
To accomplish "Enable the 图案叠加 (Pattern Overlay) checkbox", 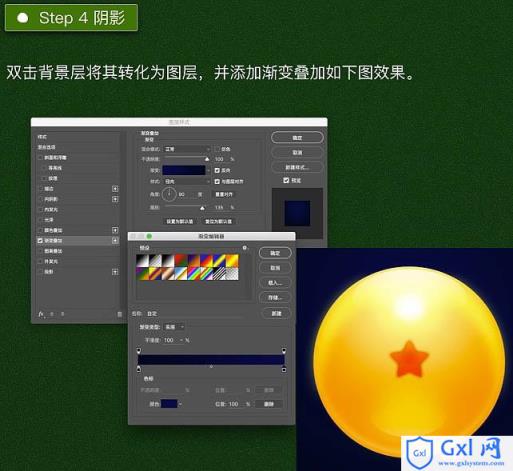I will click(x=40, y=251).
